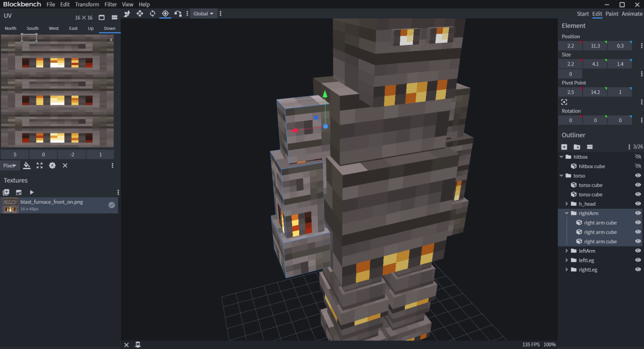The height and width of the screenshot is (349, 644).
Task: Hide the rightLeg group
Action: pos(638,270)
